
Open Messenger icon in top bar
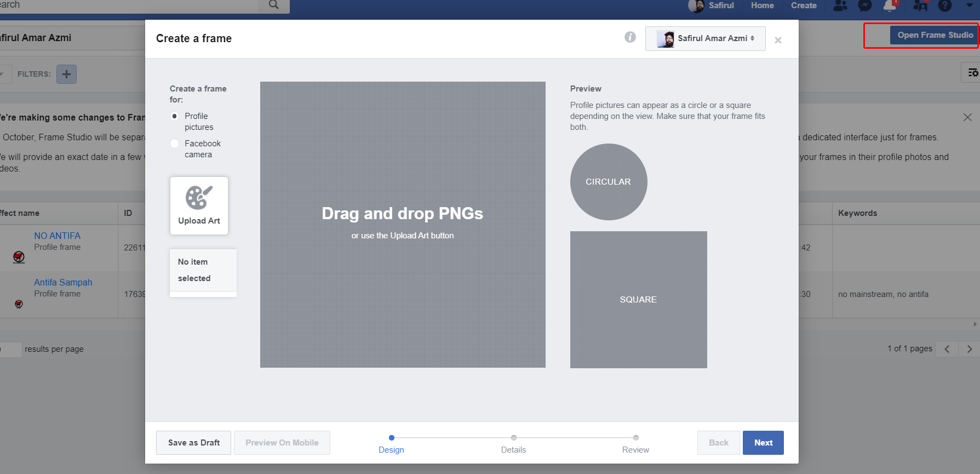[x=865, y=5]
